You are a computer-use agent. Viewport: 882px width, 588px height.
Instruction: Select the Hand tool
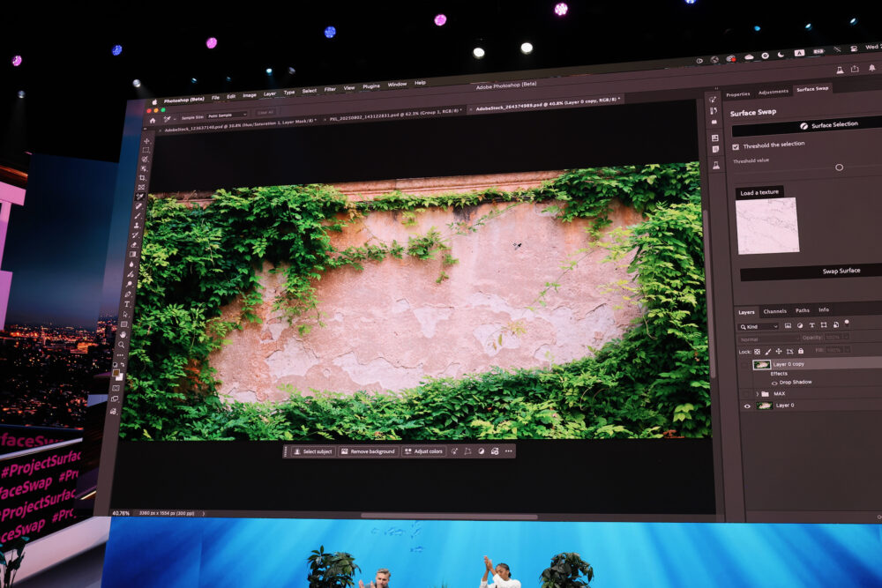point(123,333)
